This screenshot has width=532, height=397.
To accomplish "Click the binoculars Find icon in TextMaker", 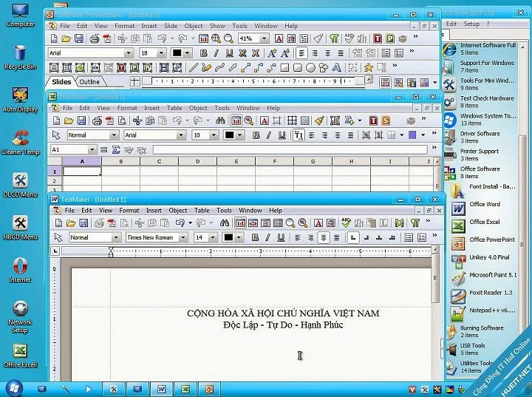I will point(225,223).
